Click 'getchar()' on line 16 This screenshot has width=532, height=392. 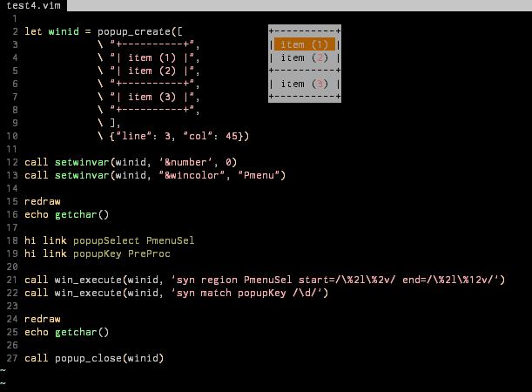(82, 214)
